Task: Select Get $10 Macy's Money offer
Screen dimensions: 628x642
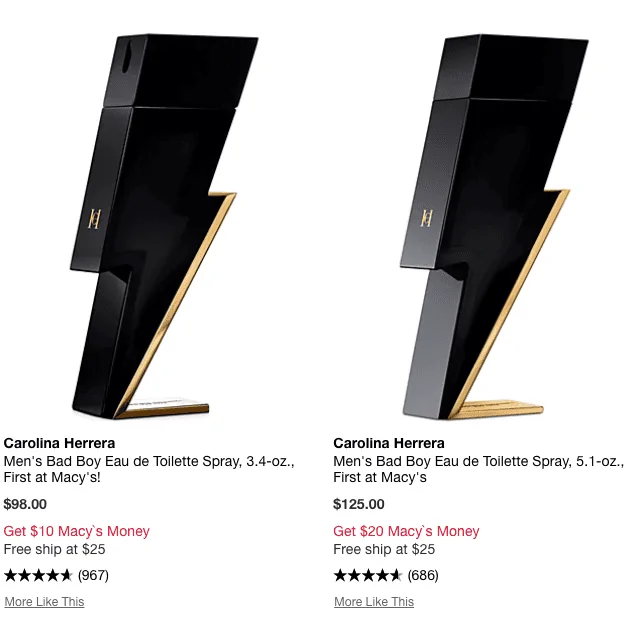Action: click(x=77, y=531)
